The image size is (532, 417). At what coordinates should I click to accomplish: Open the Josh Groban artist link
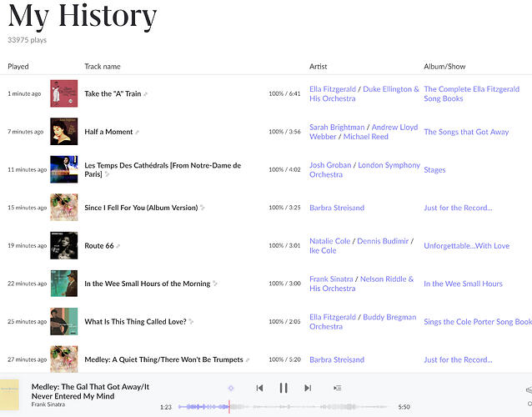[x=330, y=165]
